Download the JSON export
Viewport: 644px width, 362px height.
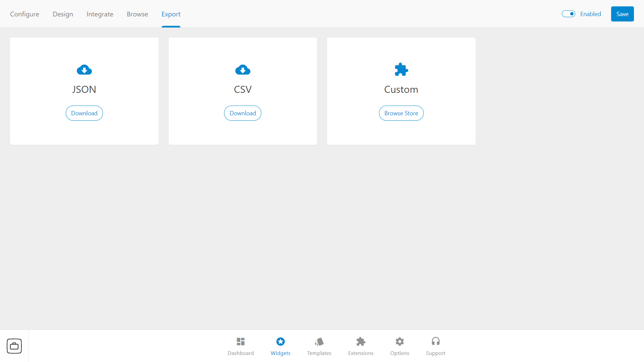click(84, 113)
